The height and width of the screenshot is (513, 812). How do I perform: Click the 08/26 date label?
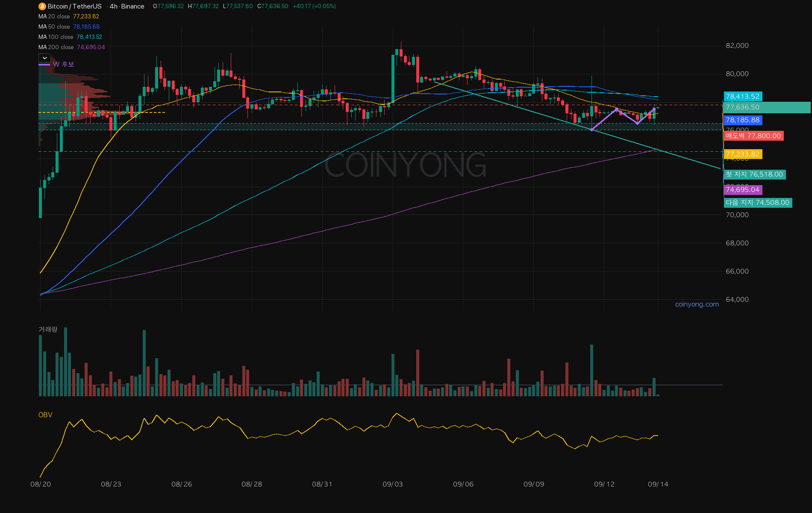point(182,484)
